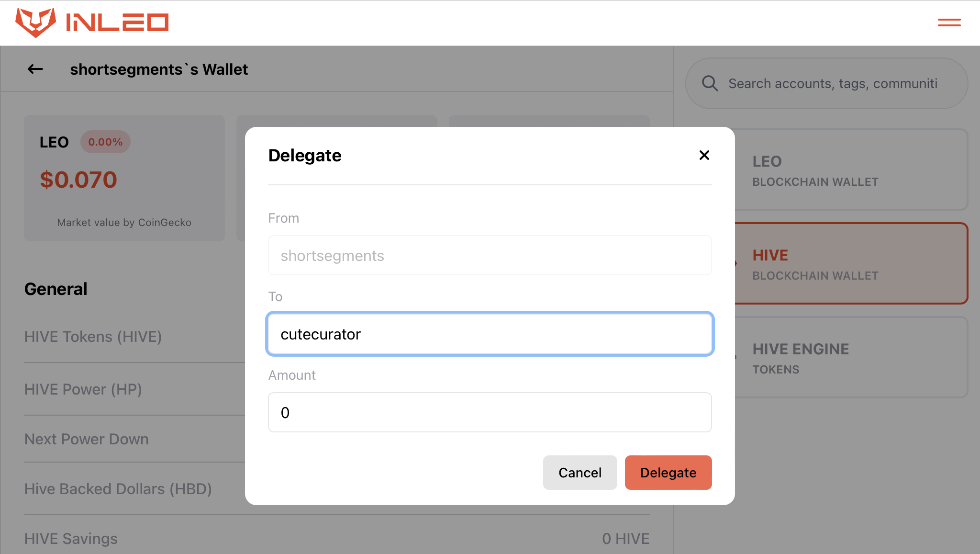Cancel the delegation

coord(580,473)
